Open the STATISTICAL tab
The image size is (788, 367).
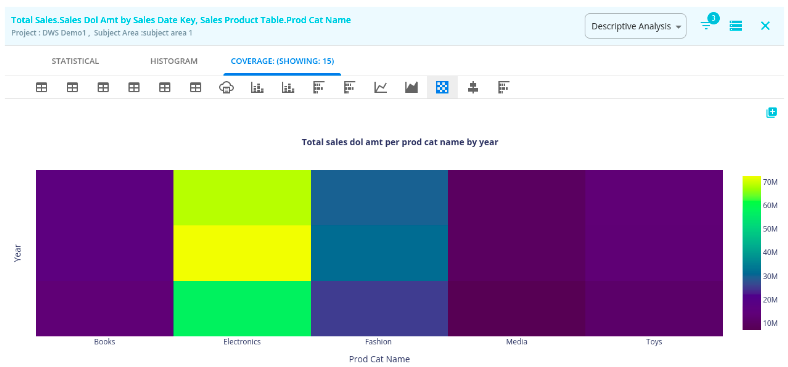[75, 61]
